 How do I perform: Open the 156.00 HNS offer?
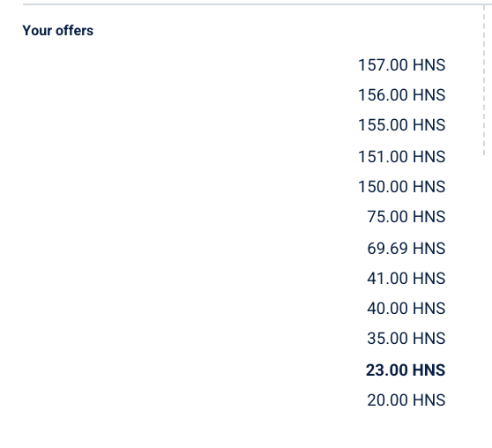[x=402, y=95]
